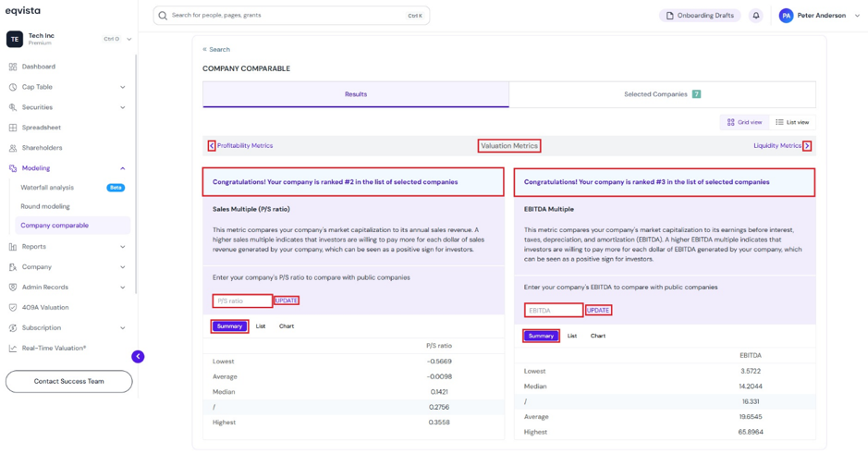The height and width of the screenshot is (454, 868).
Task: Expand the Cap Table menu chevron
Action: [x=122, y=87]
